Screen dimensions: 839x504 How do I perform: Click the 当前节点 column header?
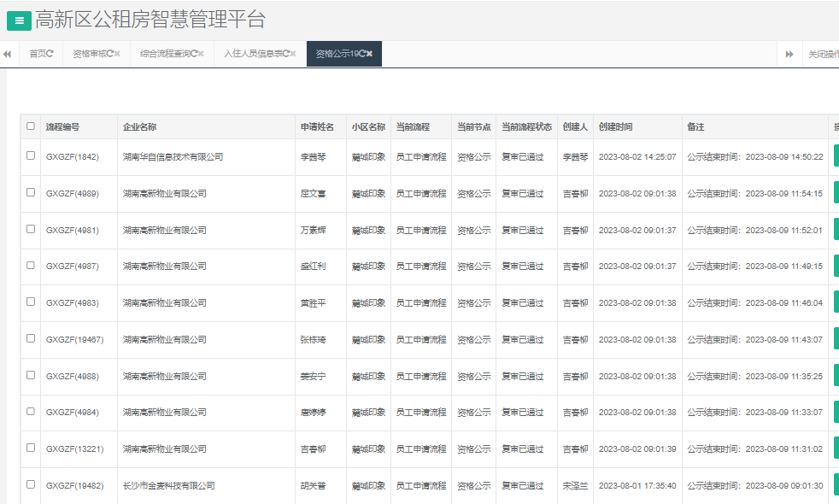click(x=473, y=126)
